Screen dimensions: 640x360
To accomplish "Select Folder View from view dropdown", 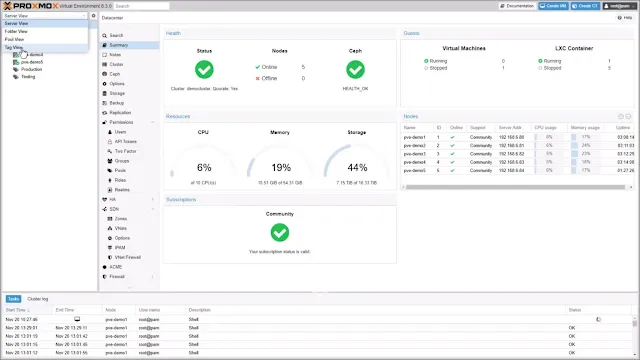I will tap(44, 31).
